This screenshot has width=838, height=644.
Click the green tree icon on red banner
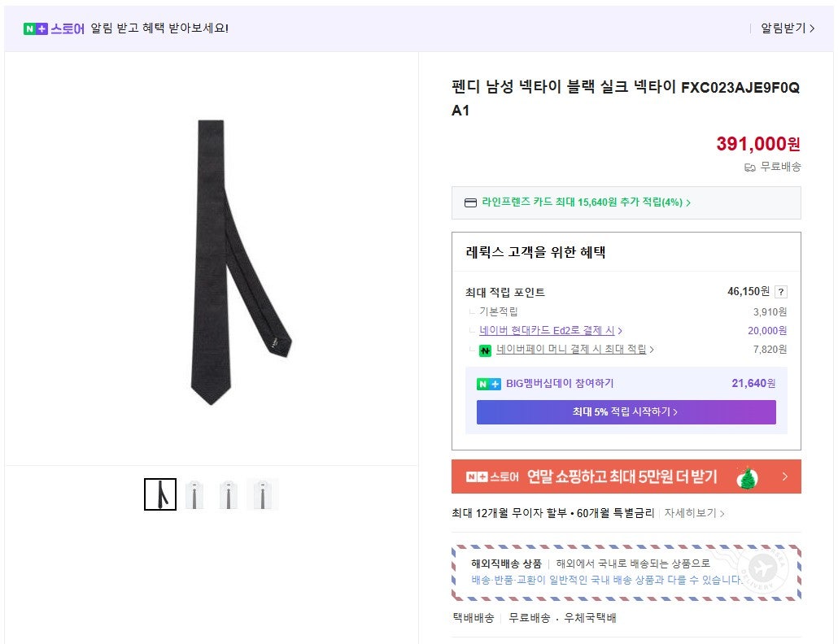747,477
